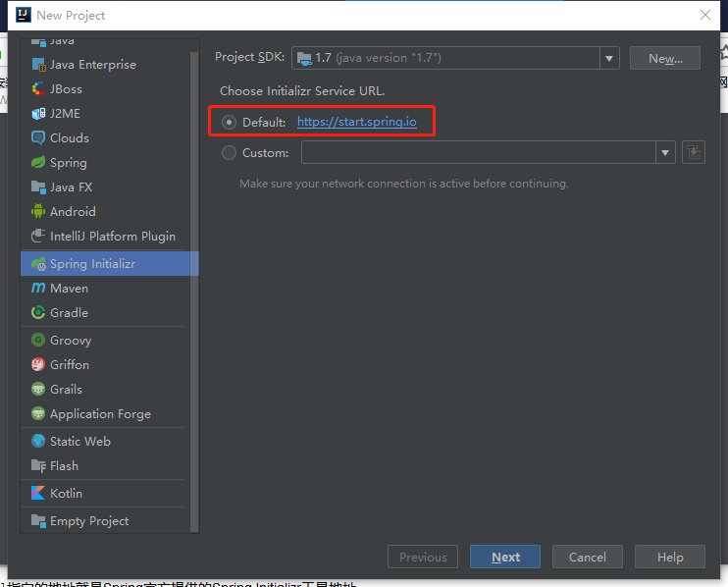Click inside the Custom URL input field
728x587 pixels.
(478, 152)
